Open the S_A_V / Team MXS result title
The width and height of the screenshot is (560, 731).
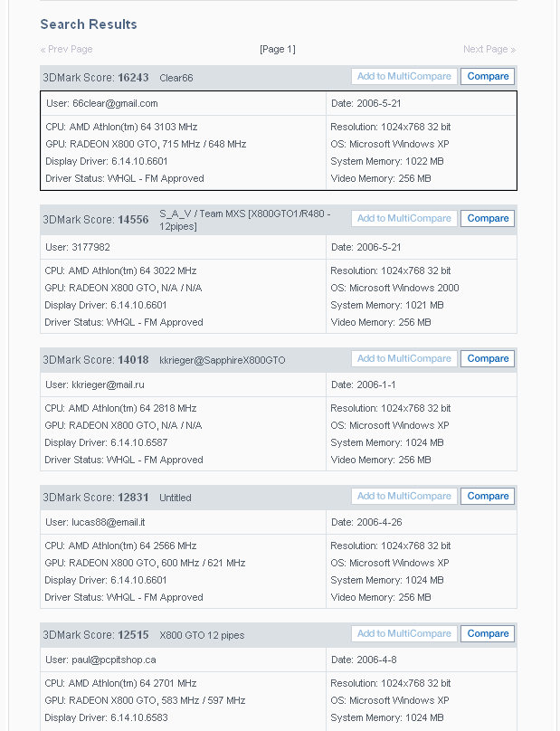[x=244, y=220]
